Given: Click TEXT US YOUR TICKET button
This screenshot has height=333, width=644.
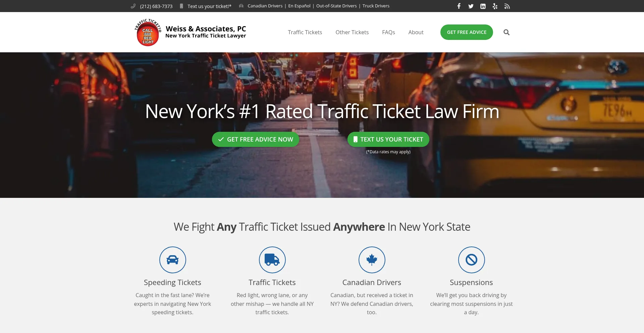Looking at the screenshot, I should [388, 139].
